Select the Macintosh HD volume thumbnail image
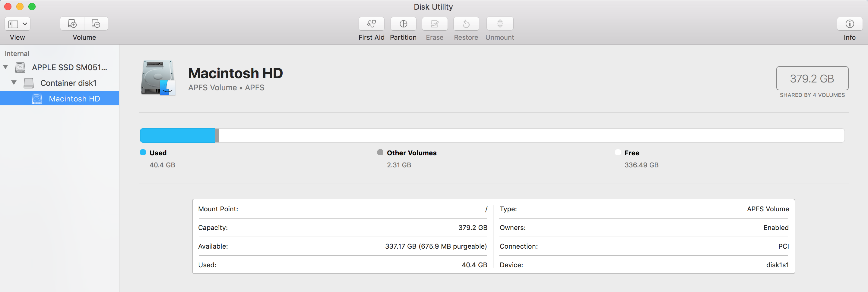Screen dimensions: 868x292 [158, 78]
